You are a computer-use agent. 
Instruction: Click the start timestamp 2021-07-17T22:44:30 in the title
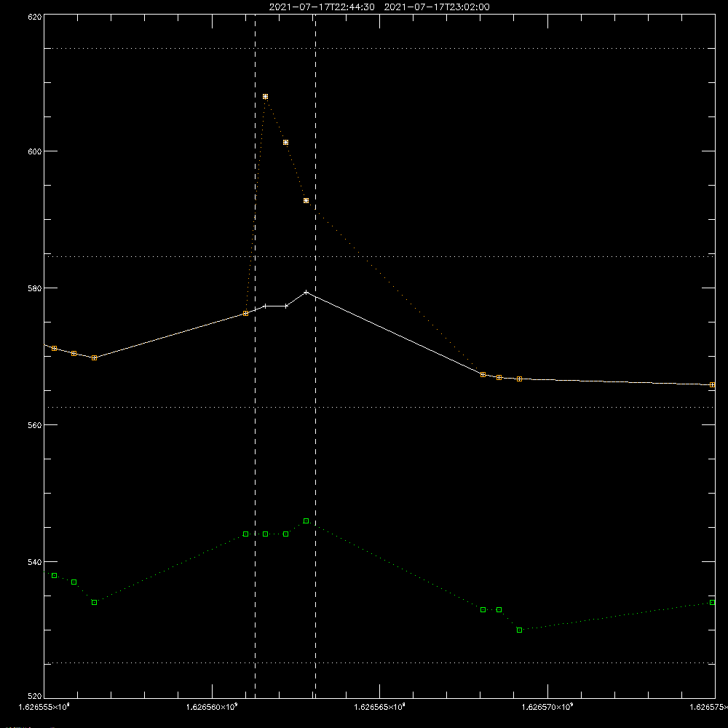click(322, 7)
